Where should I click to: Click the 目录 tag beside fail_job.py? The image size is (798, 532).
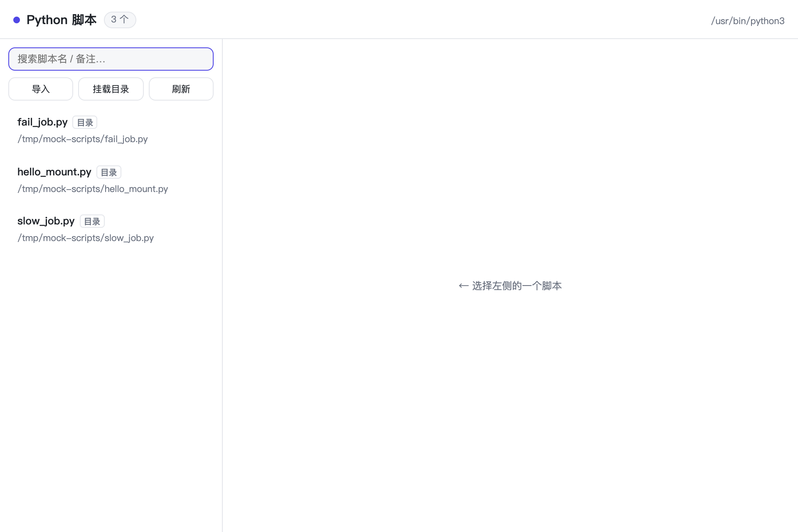point(85,122)
